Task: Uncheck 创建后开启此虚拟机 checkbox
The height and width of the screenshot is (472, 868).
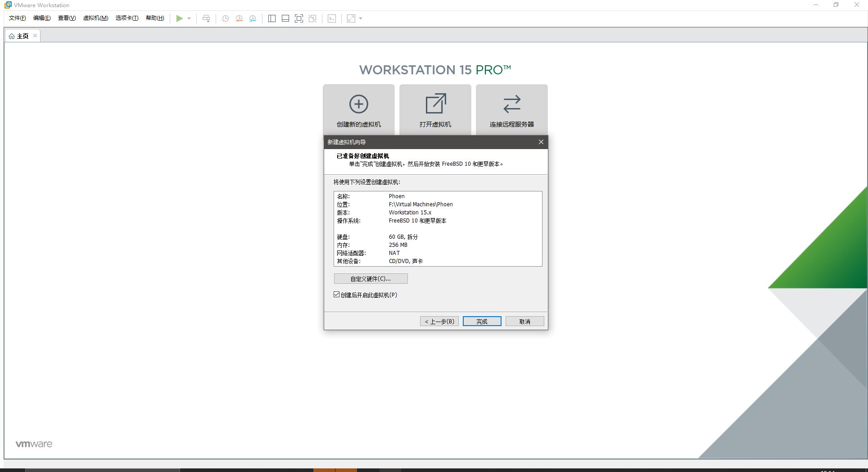Action: 336,294
